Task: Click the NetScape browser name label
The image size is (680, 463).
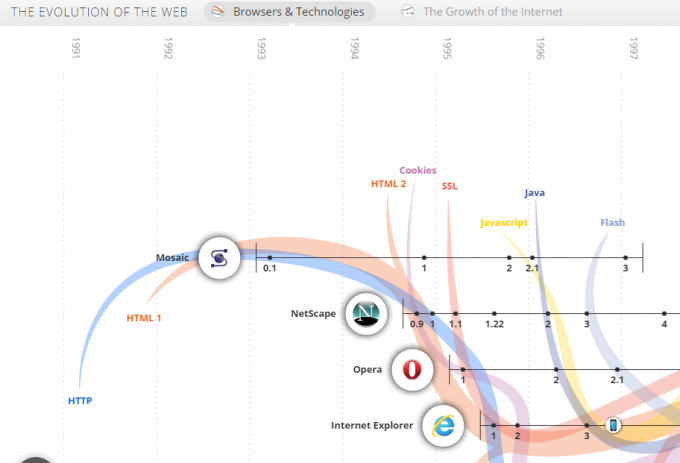Action: point(313,313)
